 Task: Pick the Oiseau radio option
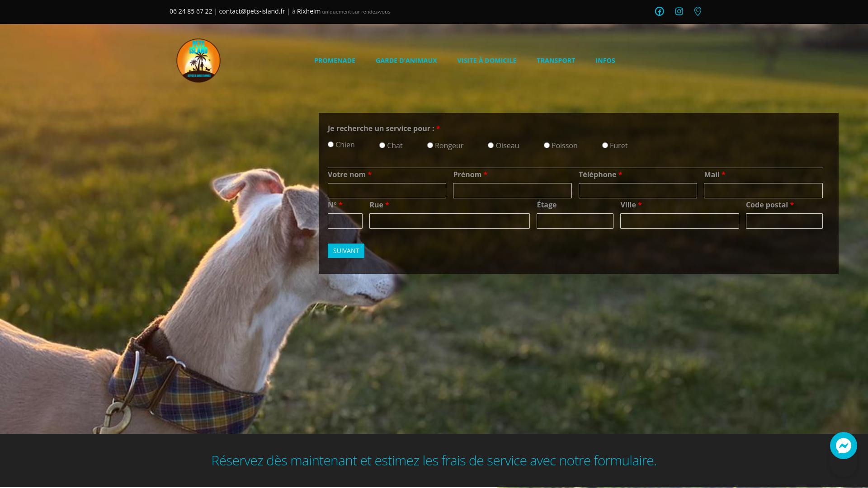click(x=491, y=145)
